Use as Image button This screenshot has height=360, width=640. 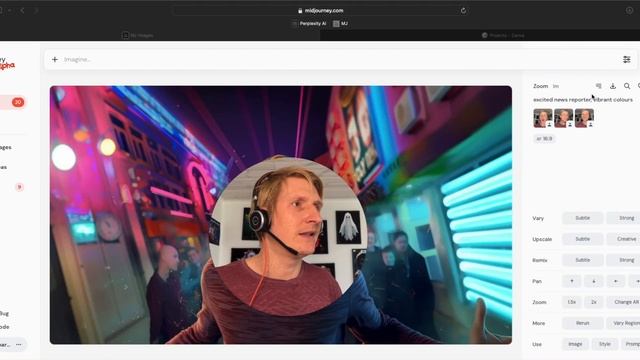[575, 344]
